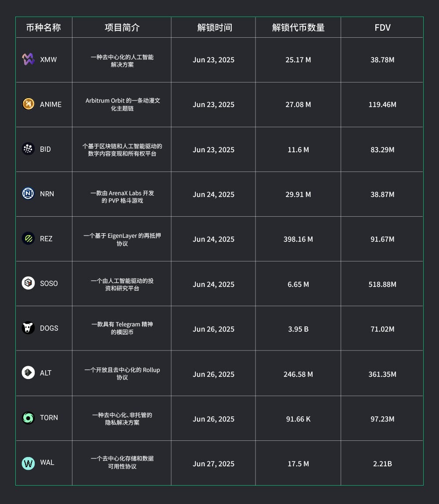Image resolution: width=439 pixels, height=504 pixels.
Task: Click the 币种名称 column header
Action: [x=43, y=28]
